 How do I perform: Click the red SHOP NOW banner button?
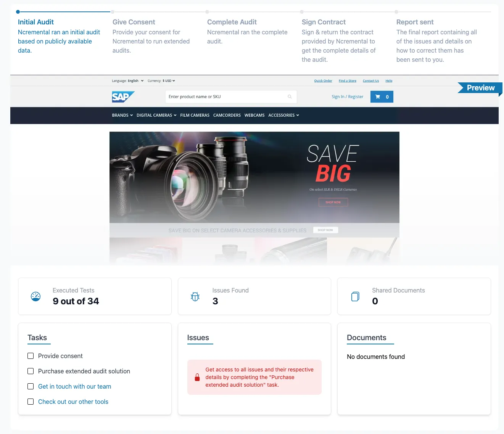click(x=333, y=202)
